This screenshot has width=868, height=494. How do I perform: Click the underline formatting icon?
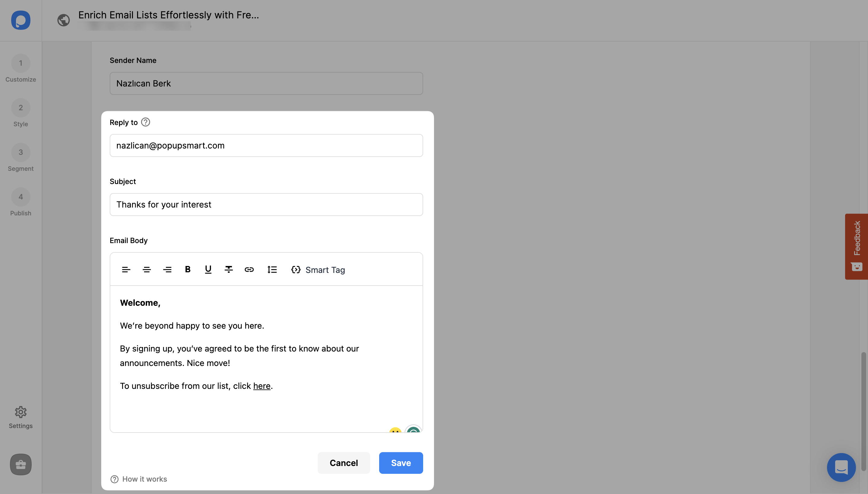coord(207,269)
